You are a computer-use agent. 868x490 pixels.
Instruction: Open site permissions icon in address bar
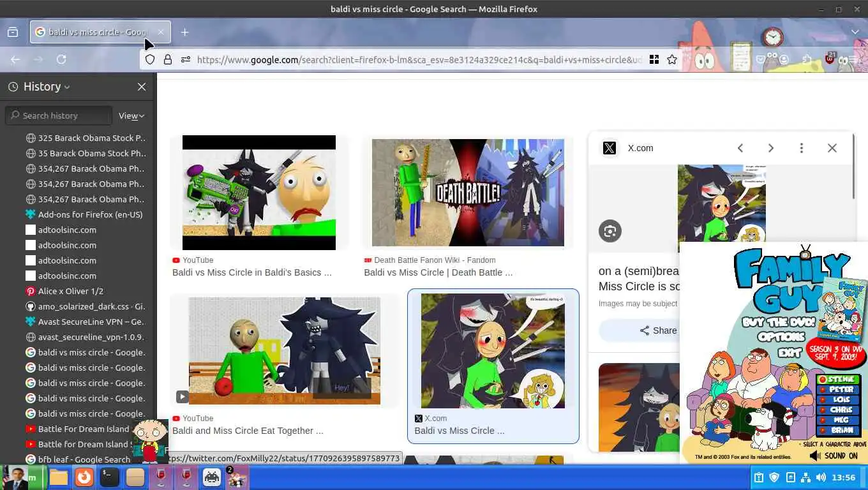pos(186,59)
